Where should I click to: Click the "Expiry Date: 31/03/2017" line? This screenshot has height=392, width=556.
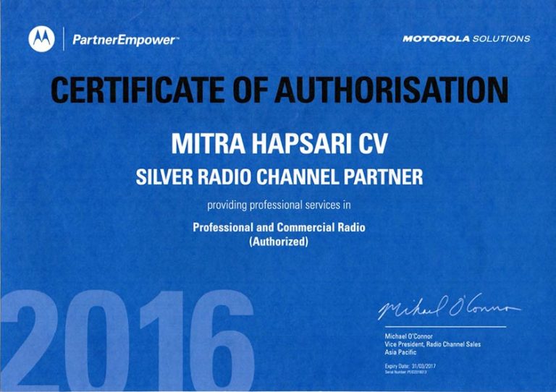click(x=410, y=367)
